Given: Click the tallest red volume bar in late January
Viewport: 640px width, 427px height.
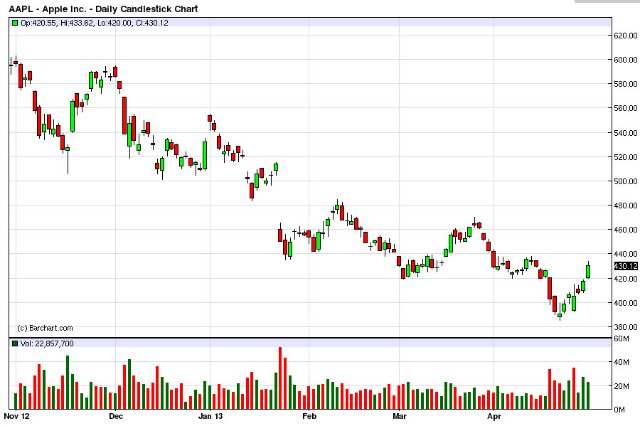Looking at the screenshot, I should click(280, 378).
